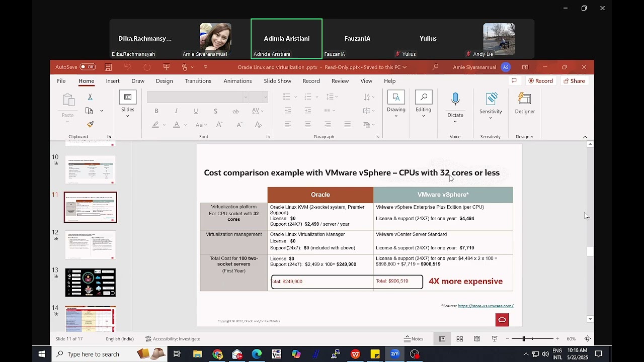644x362 pixels.
Task: Switch to Slide Sorter view
Action: click(459, 339)
